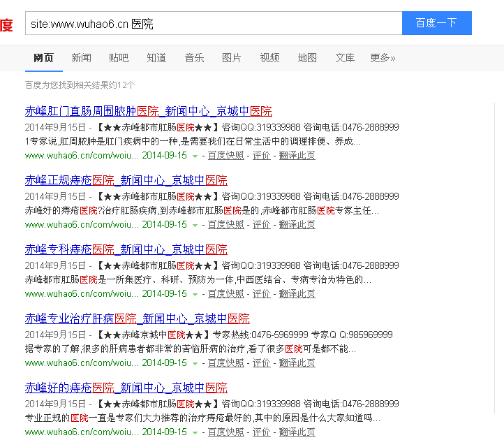Select the 图片 search tab
This screenshot has width=504, height=447.
232,58
